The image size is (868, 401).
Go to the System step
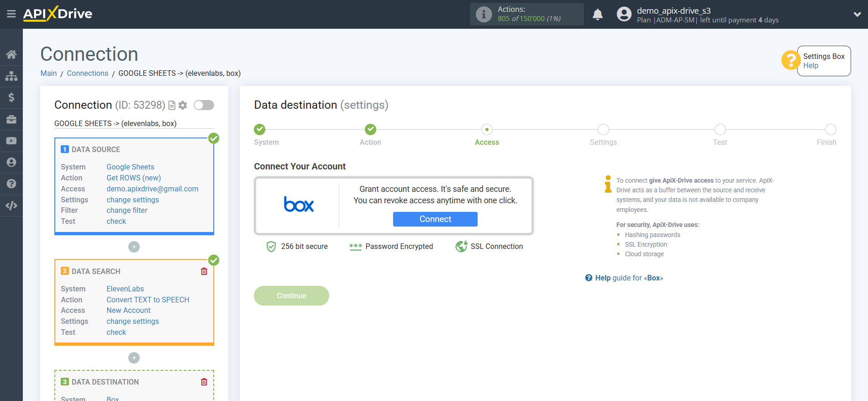(260, 129)
